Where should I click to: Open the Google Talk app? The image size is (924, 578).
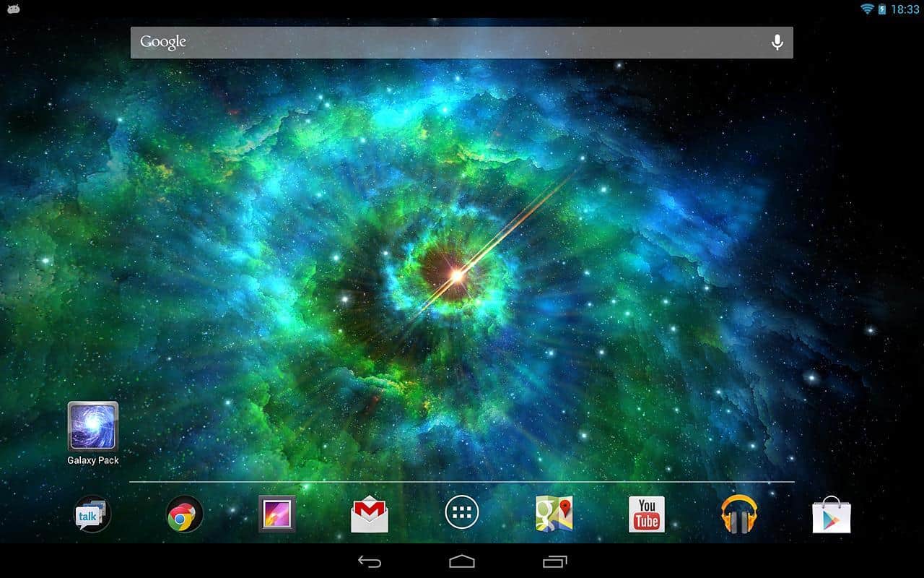coord(92,514)
